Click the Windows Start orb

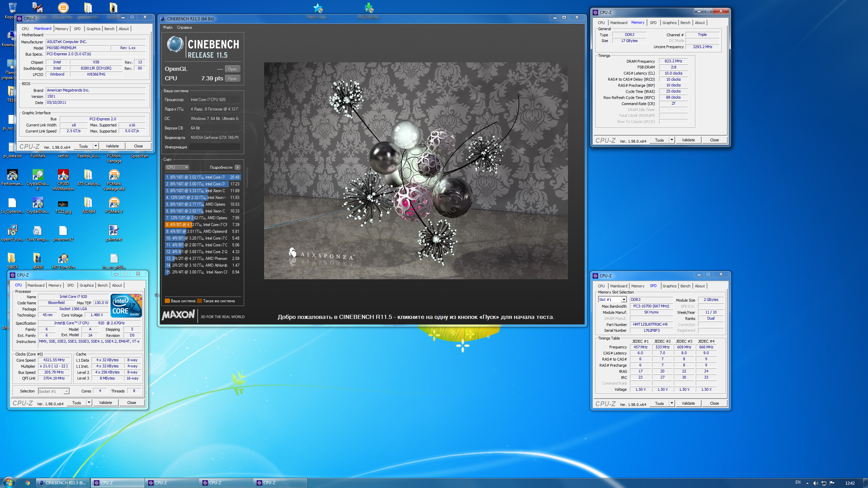9,483
